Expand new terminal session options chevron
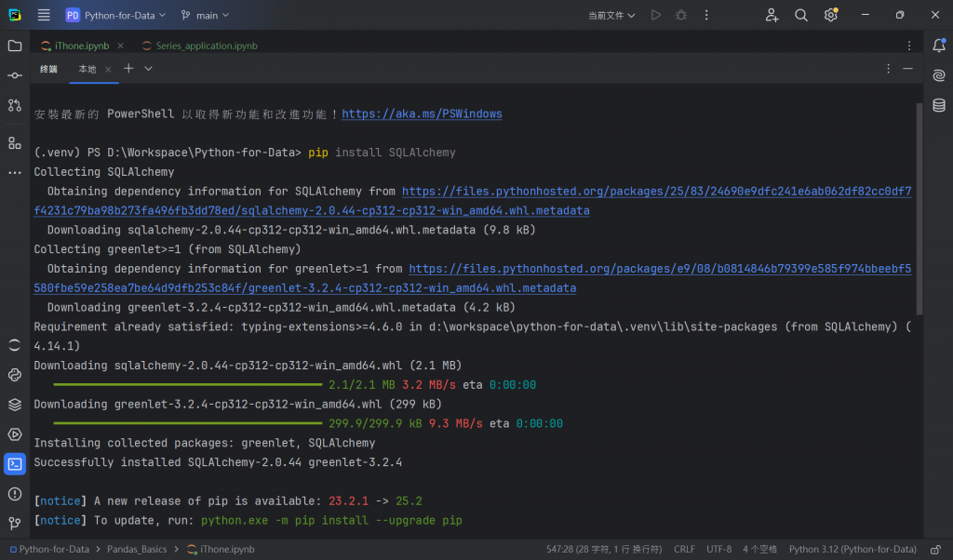The image size is (953, 560). coord(148,69)
